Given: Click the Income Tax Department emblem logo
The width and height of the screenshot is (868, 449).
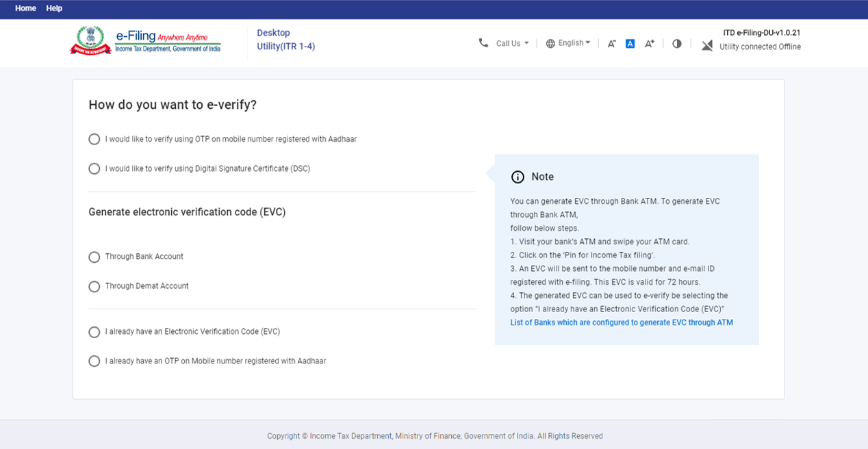Looking at the screenshot, I should pos(90,40).
